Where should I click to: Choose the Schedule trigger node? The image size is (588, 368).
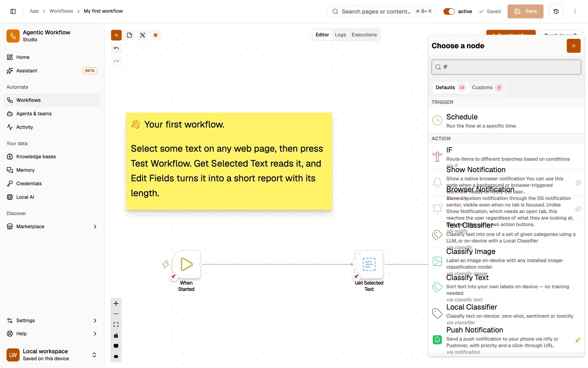[x=506, y=120]
